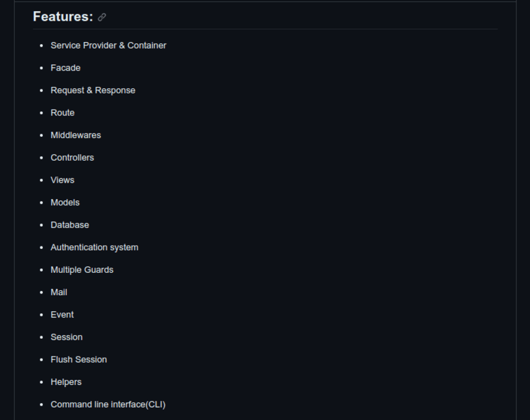Image resolution: width=530 pixels, height=420 pixels.
Task: Select the Command line interface(CLI) item
Action: 108,404
